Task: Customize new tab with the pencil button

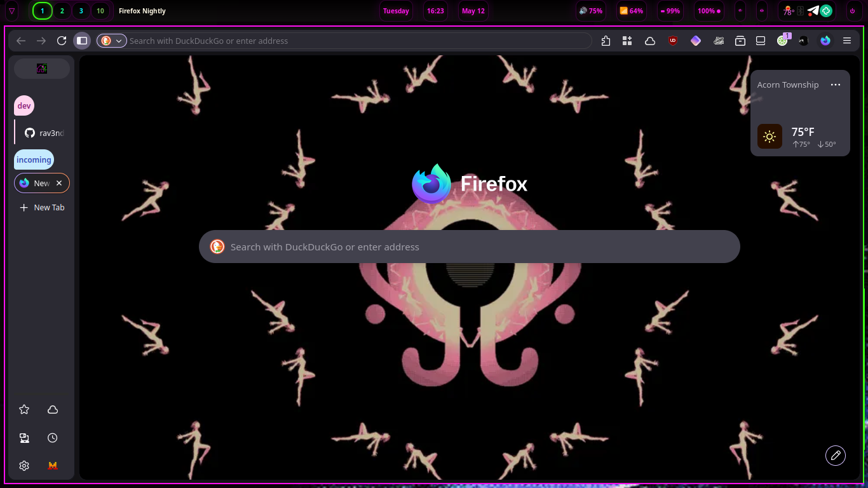Action: click(836, 456)
